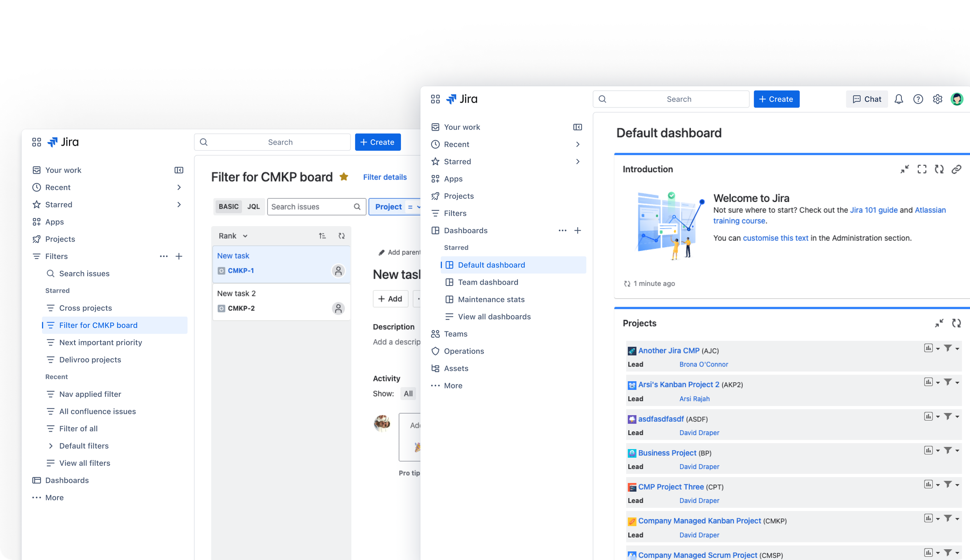970x560 pixels.
Task: Open notifications bell icon
Action: click(x=899, y=99)
